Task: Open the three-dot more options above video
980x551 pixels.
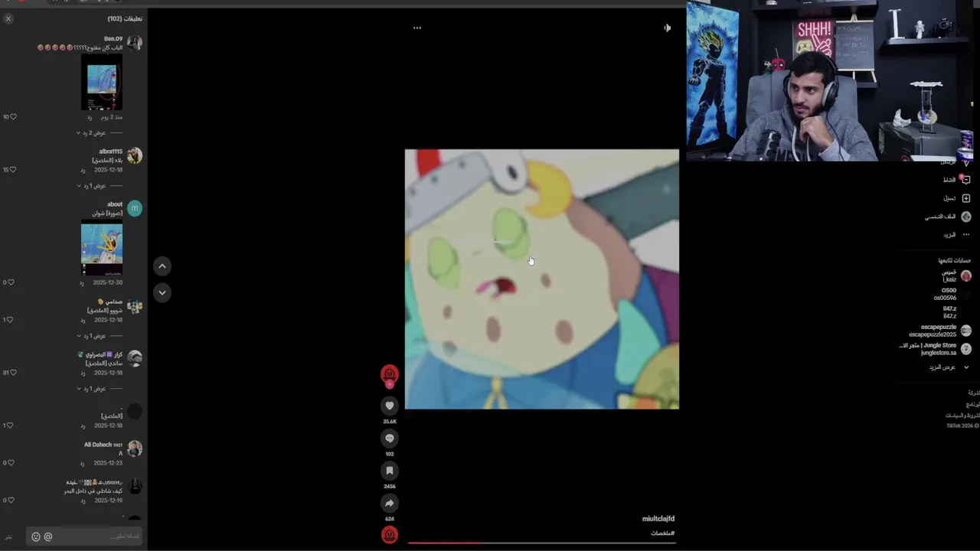Action: [x=417, y=28]
